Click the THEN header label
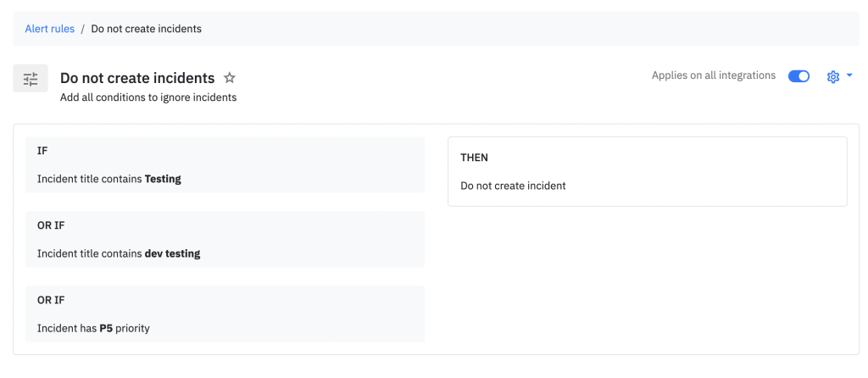Viewport: 868px width, 378px height. click(474, 158)
